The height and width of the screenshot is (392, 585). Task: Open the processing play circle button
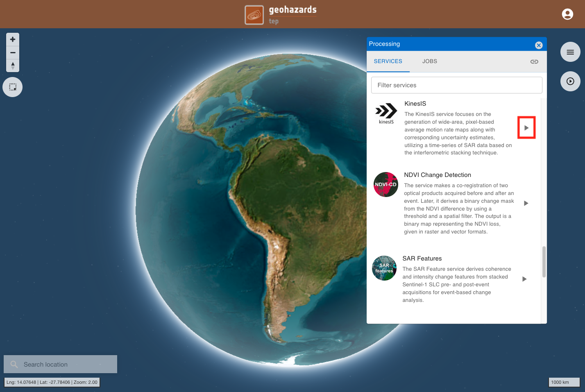tap(570, 81)
